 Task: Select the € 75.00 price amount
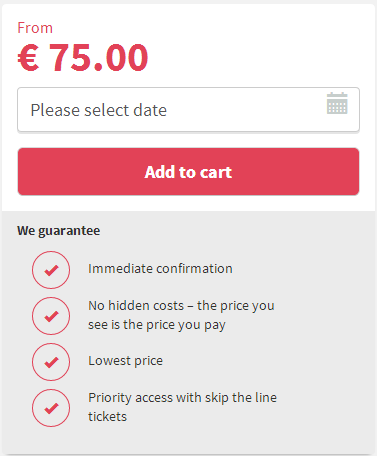click(83, 58)
